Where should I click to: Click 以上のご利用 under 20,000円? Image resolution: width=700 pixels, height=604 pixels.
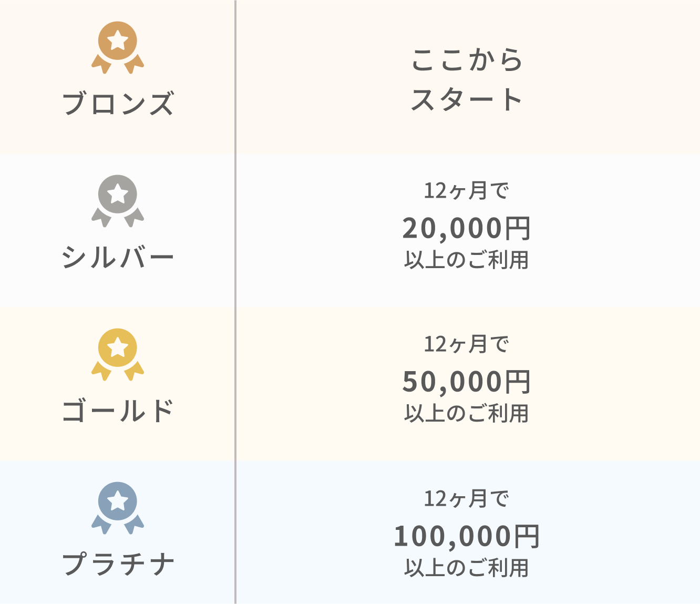click(467, 260)
